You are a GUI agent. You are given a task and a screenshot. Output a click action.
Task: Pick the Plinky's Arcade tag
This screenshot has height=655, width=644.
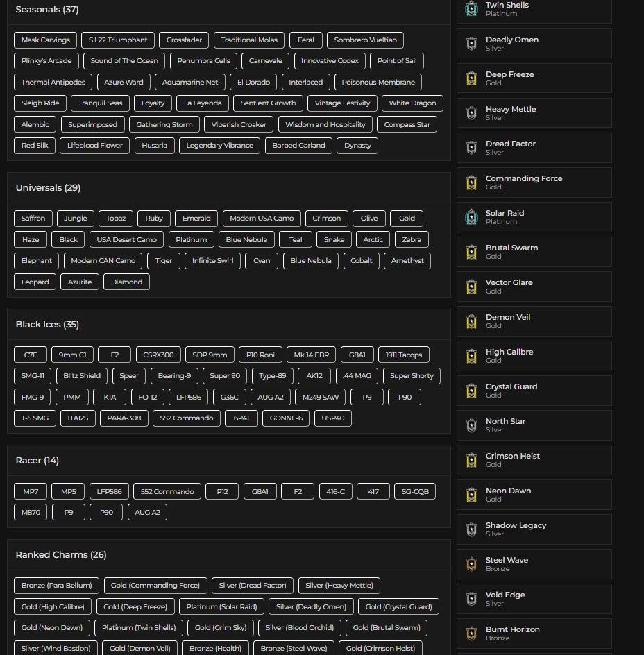tap(46, 60)
